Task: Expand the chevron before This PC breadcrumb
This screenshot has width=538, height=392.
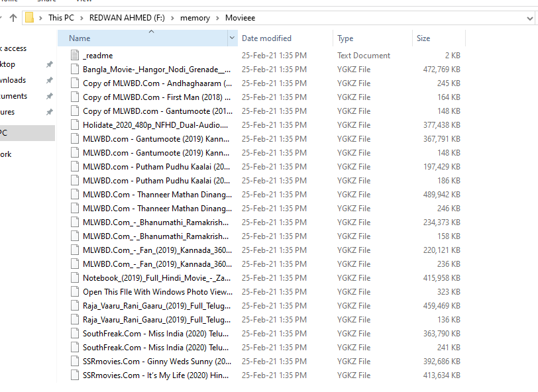Action: 41,18
